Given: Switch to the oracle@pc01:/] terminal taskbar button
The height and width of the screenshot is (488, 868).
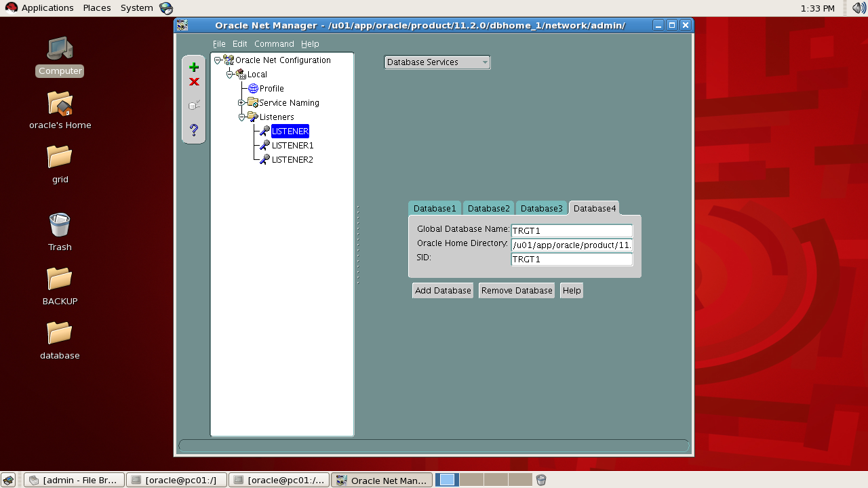Looking at the screenshot, I should click(176, 480).
